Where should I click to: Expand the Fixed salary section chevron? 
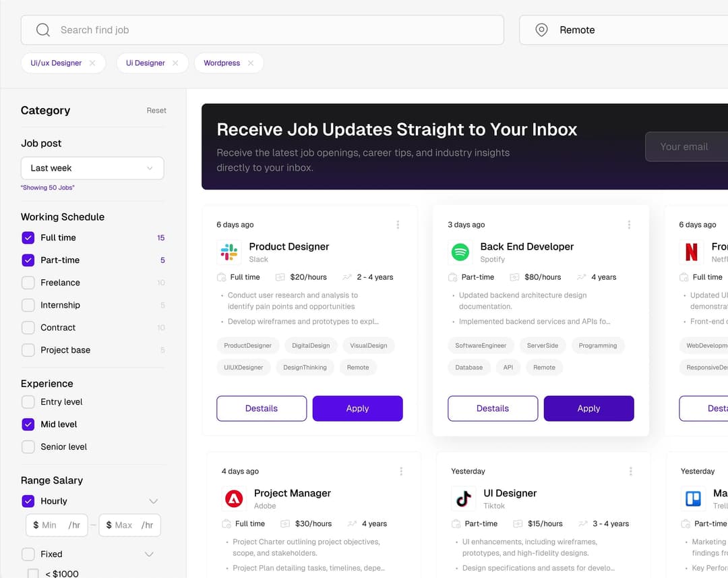click(x=149, y=554)
